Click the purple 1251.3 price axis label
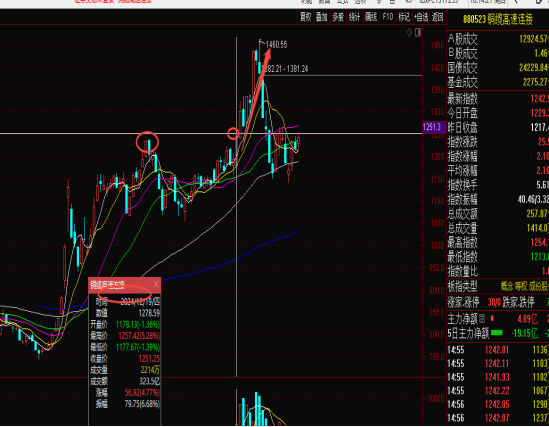Screen dimensions: 549x427 (x=434, y=127)
